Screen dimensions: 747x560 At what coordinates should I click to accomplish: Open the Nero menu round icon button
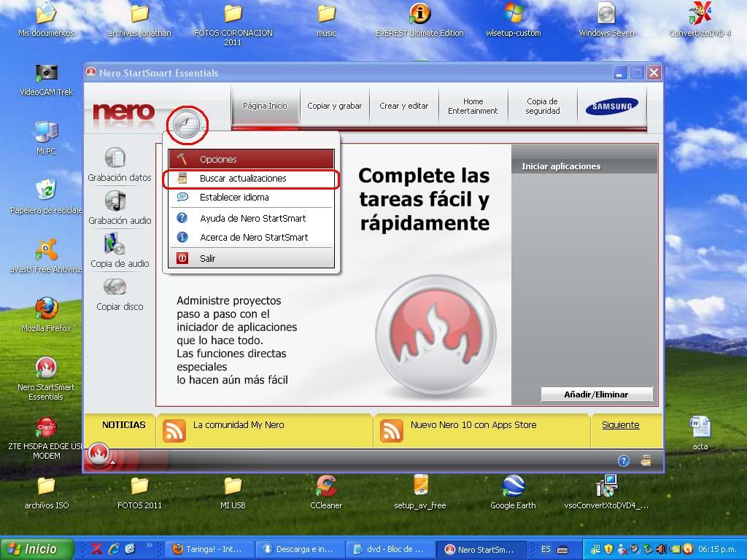[187, 125]
